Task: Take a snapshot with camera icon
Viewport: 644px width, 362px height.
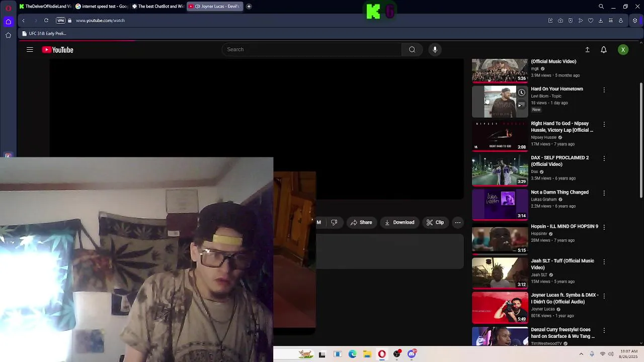Action: 560,21
